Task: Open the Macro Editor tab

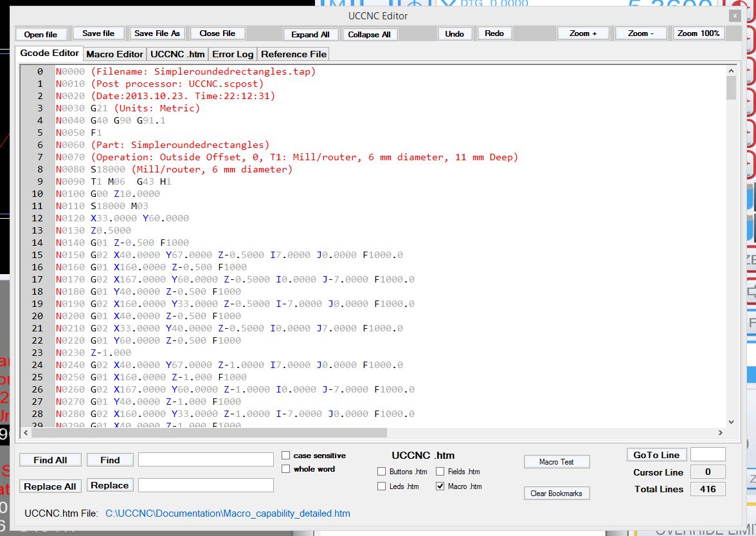Action: (114, 54)
